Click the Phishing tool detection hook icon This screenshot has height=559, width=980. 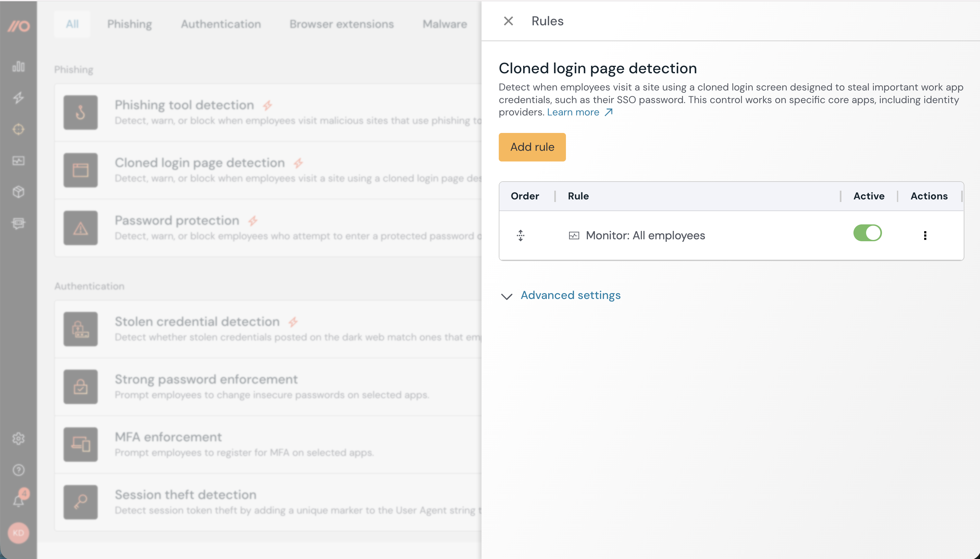80,112
